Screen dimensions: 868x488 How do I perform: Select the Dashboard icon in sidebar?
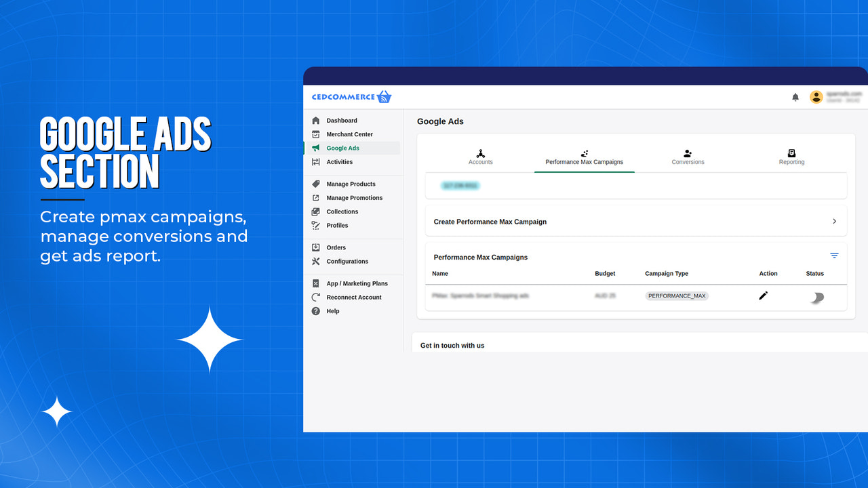315,120
